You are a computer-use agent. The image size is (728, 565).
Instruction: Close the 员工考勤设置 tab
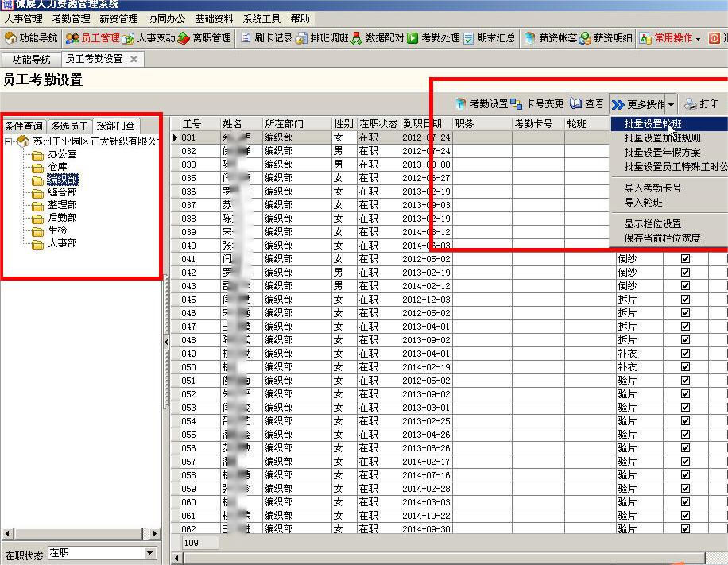(x=134, y=59)
